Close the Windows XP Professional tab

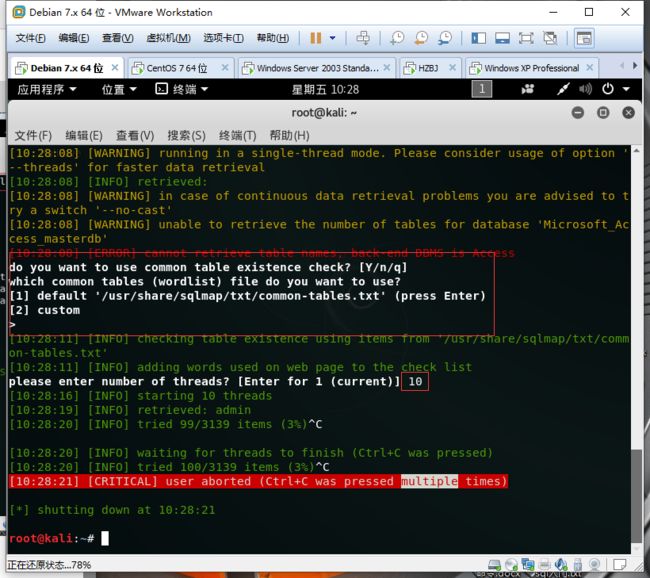coord(589,67)
